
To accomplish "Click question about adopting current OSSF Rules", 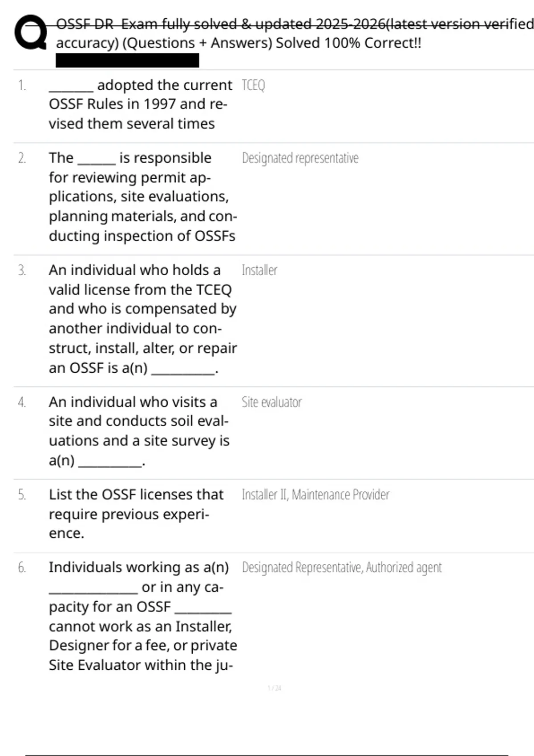I will click(140, 104).
